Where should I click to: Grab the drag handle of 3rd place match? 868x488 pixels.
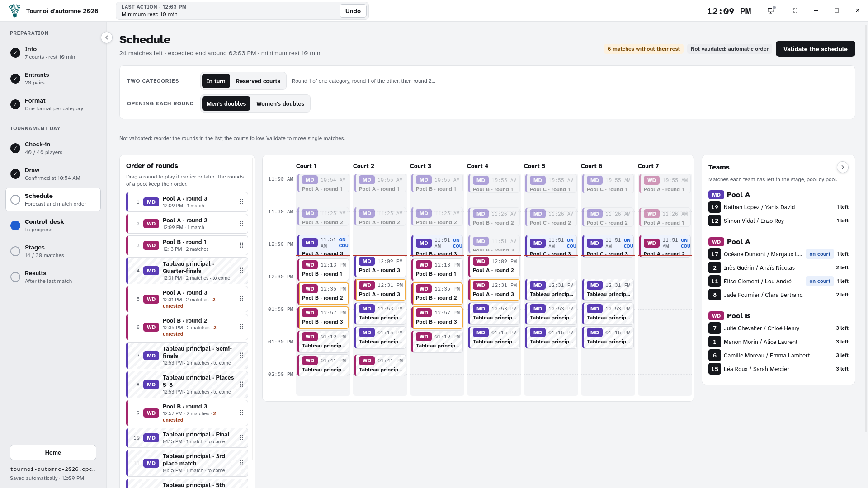(241, 463)
